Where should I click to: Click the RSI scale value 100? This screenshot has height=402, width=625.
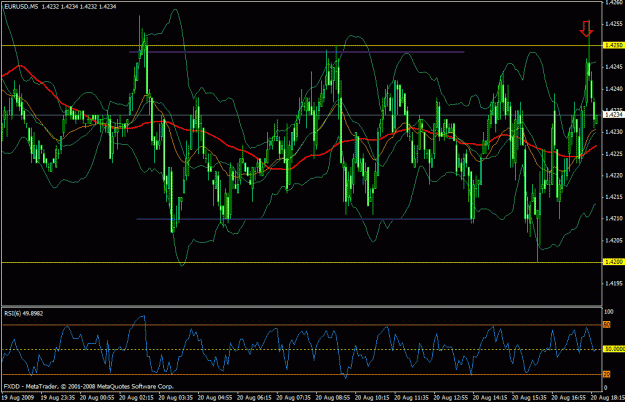point(609,312)
